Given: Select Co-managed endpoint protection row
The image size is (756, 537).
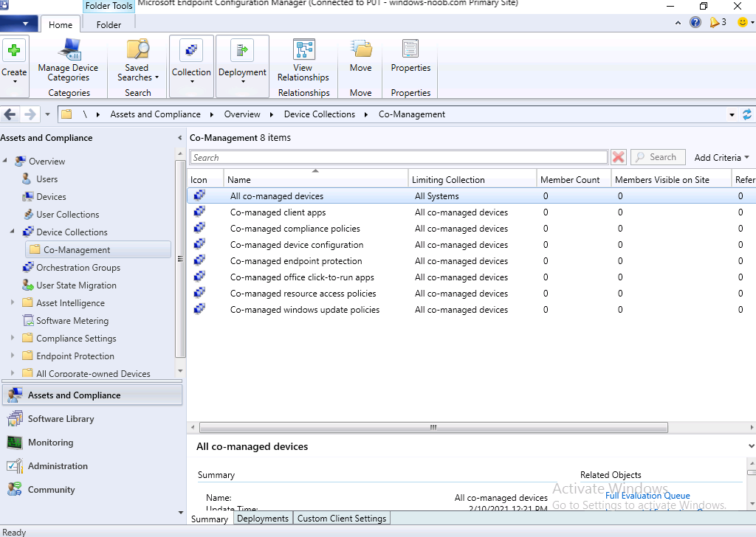Looking at the screenshot, I should [x=470, y=261].
